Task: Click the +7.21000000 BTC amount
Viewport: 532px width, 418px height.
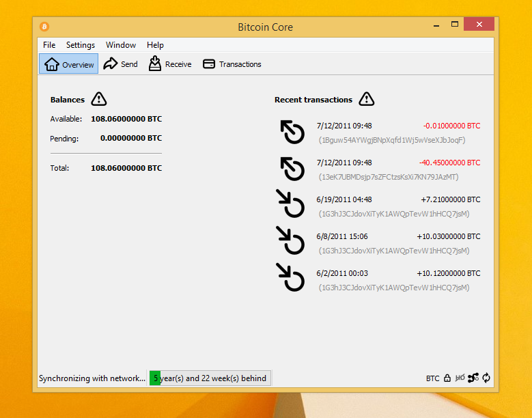Action: (451, 199)
